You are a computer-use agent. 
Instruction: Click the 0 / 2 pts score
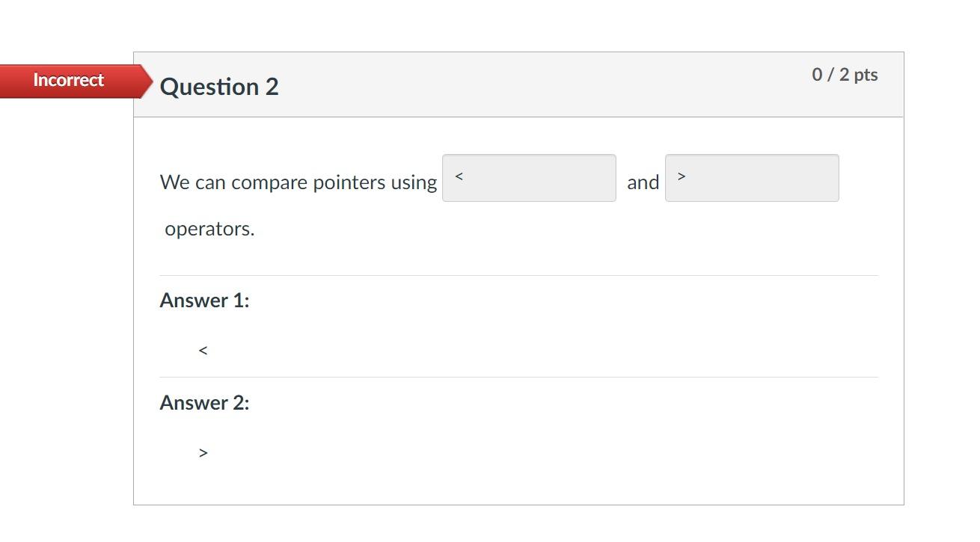pyautogui.click(x=845, y=75)
